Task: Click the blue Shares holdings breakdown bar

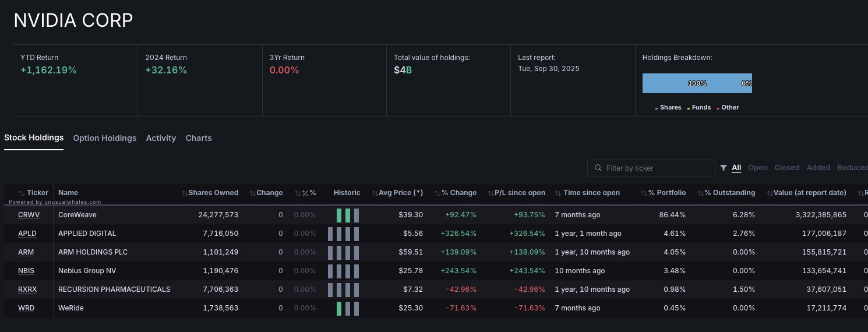Action: tap(687, 83)
